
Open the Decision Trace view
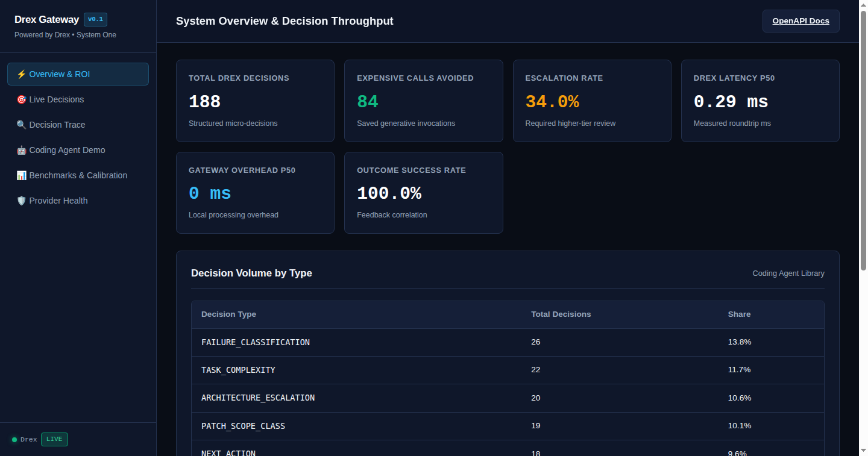click(x=78, y=125)
